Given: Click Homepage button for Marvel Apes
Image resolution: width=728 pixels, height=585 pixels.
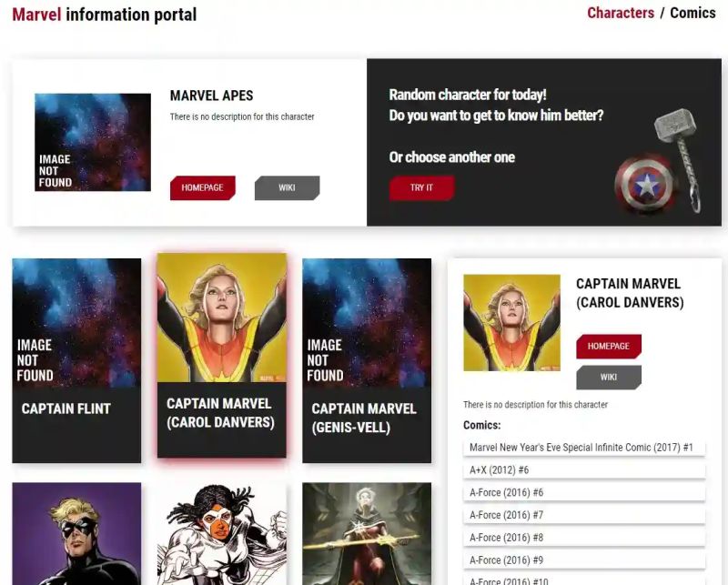Looking at the screenshot, I should [202, 187].
